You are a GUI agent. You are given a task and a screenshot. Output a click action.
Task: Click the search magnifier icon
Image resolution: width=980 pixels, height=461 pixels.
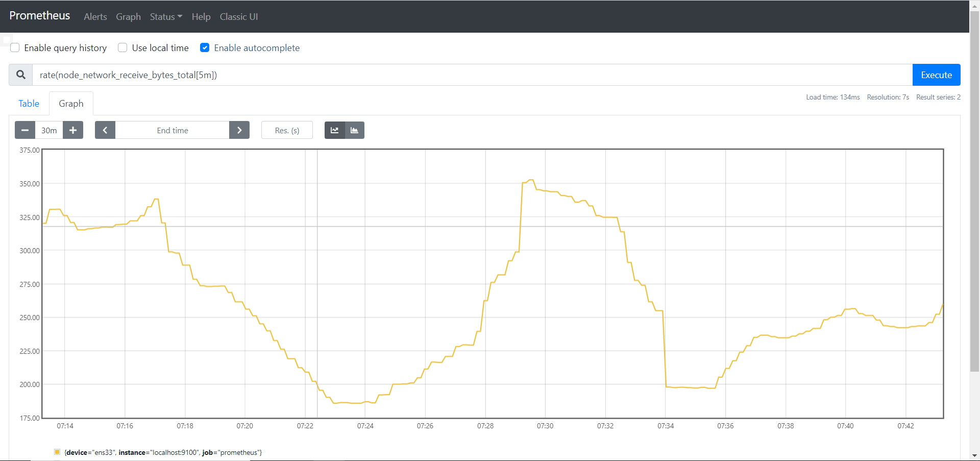click(x=21, y=75)
